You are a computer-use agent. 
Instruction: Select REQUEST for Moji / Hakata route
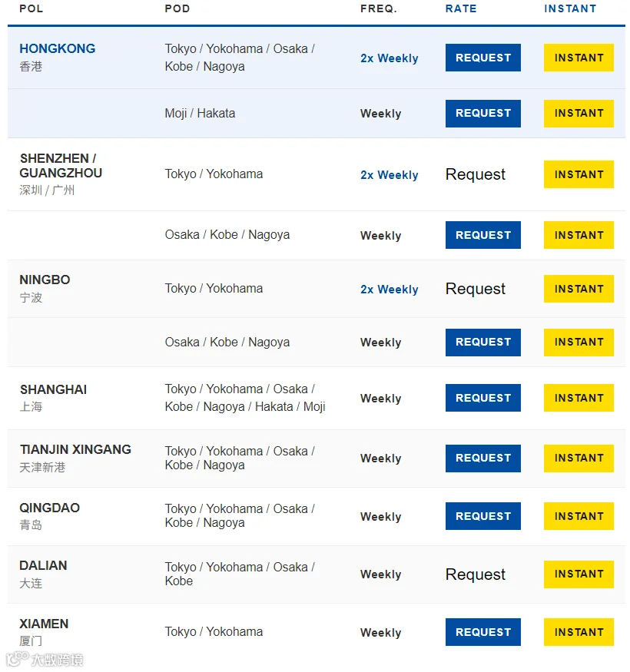click(482, 113)
